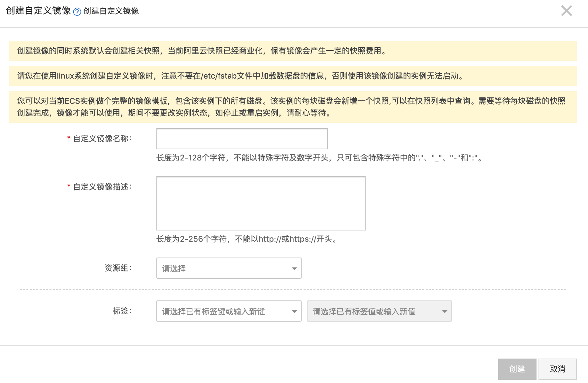Click the 标签 field label
The height and width of the screenshot is (383, 588).
click(x=122, y=311)
